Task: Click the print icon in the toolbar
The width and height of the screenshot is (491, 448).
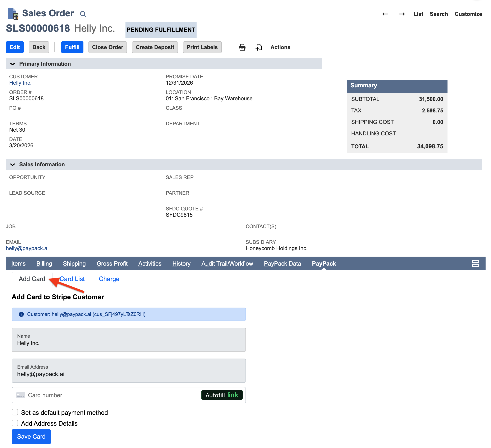Action: (242, 47)
